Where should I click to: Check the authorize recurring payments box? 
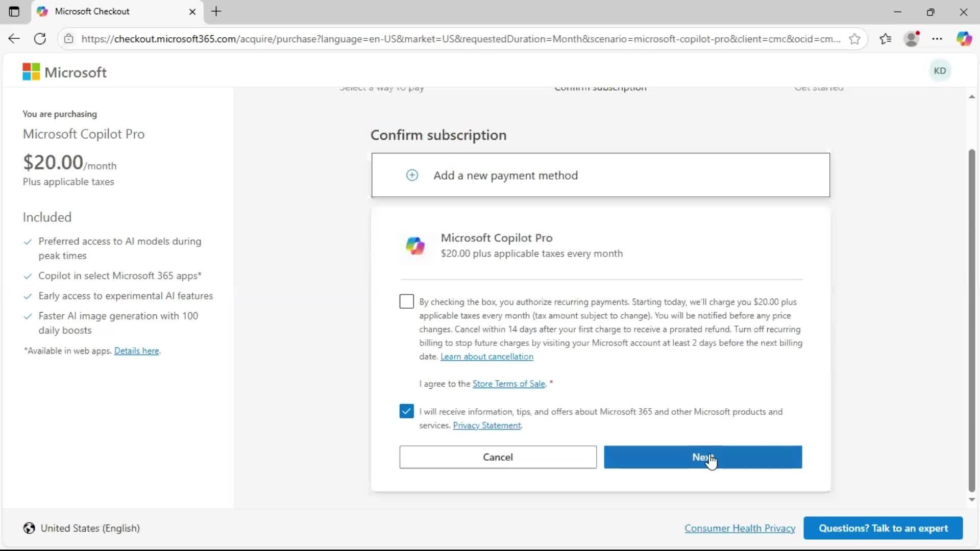tap(406, 302)
